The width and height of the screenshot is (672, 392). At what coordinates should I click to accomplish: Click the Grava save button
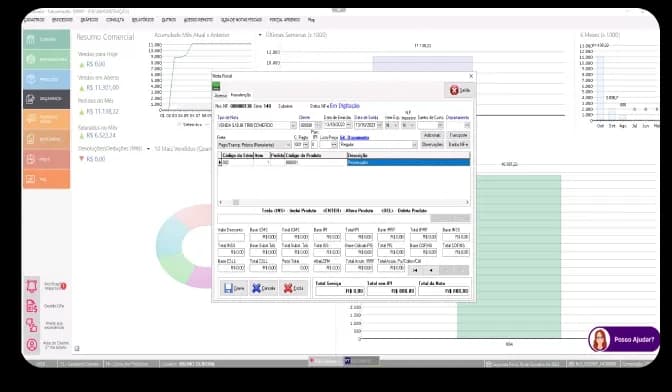[x=234, y=288]
